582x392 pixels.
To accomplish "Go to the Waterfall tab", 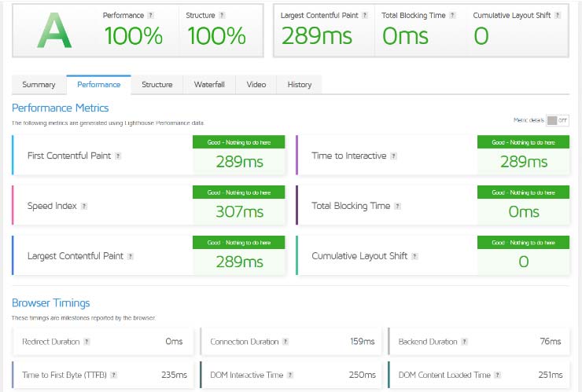I will click(209, 85).
